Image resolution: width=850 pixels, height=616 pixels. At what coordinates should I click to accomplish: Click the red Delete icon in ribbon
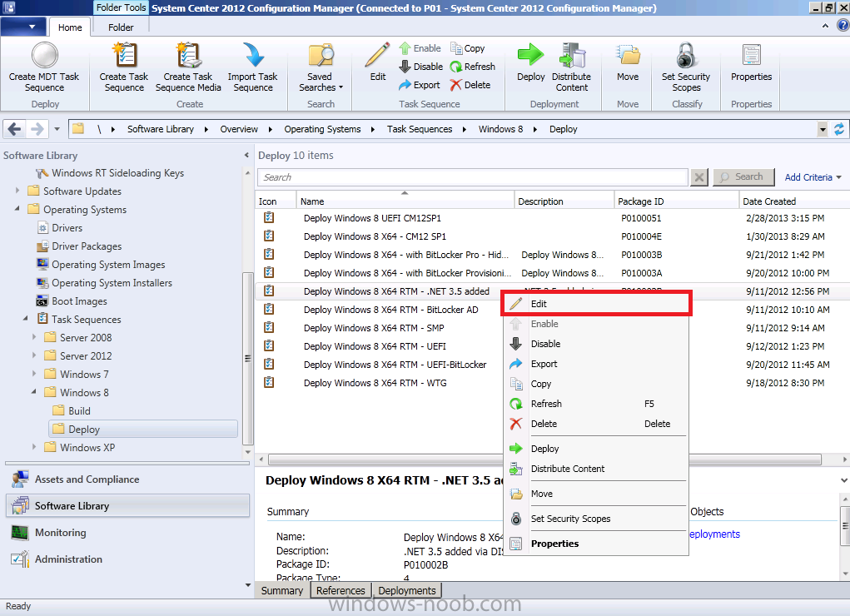click(x=456, y=85)
